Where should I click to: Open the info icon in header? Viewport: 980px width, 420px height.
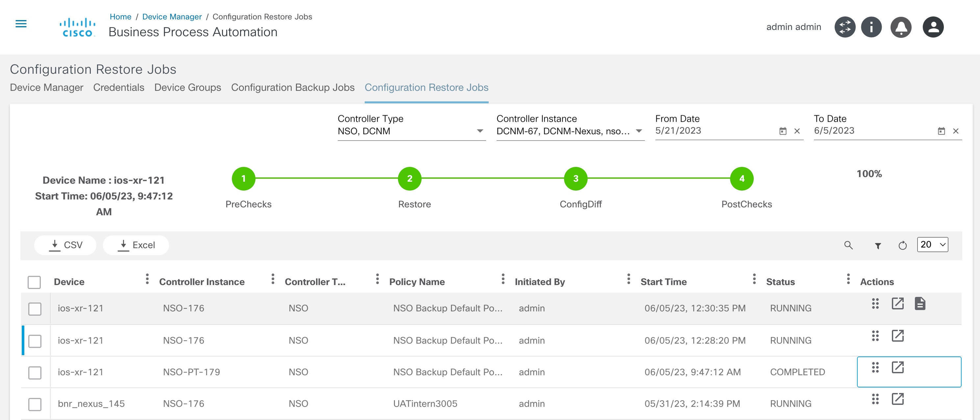point(871,27)
